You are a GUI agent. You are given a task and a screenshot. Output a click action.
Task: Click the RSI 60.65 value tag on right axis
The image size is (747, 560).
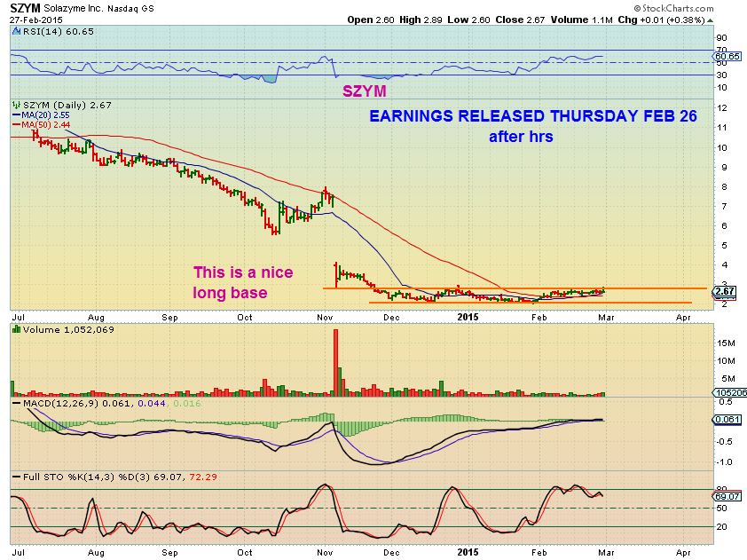pyautogui.click(x=727, y=56)
